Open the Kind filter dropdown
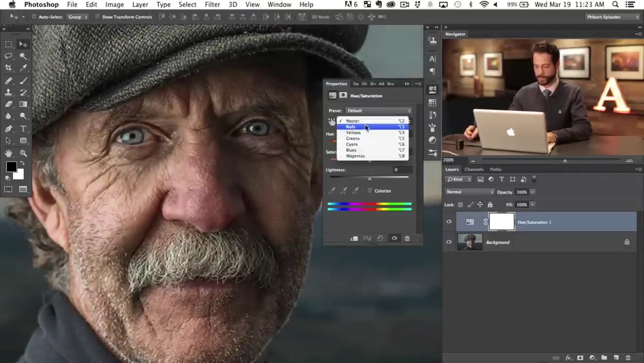The height and width of the screenshot is (363, 644). tap(459, 179)
